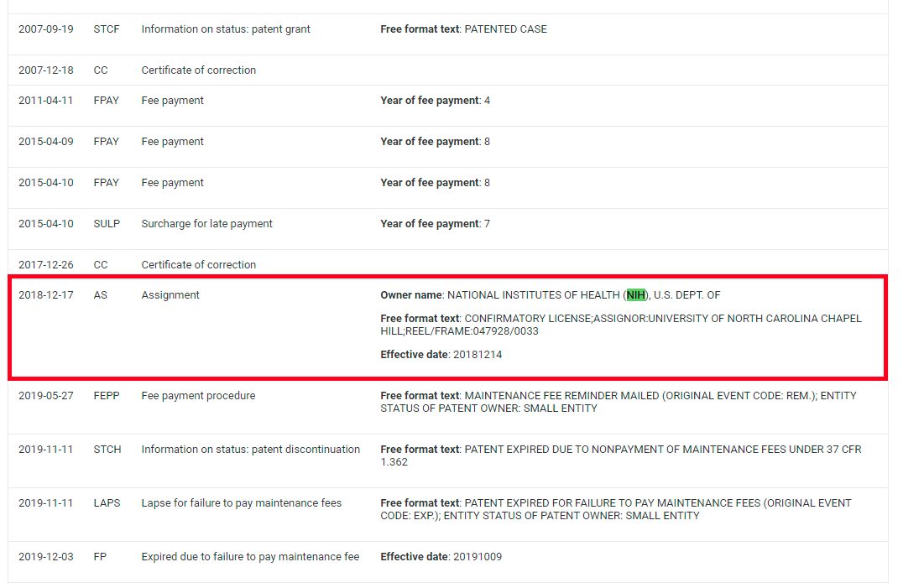Select the 'Assignment' event title
This screenshot has height=588, width=924.
click(170, 295)
